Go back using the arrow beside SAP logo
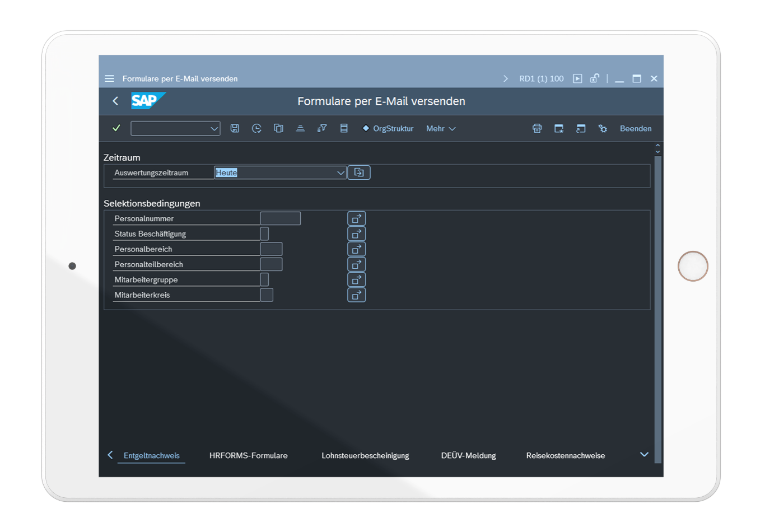Image resolution: width=765 pixels, height=532 pixels. tap(115, 101)
